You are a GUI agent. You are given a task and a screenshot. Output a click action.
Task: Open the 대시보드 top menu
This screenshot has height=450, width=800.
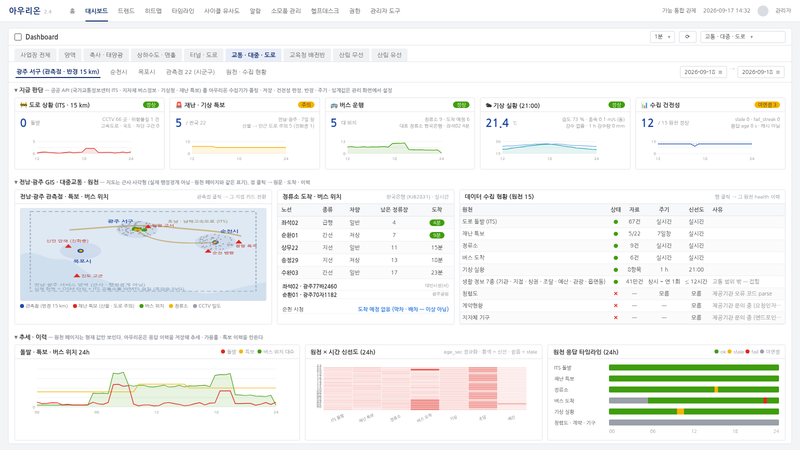(x=96, y=11)
